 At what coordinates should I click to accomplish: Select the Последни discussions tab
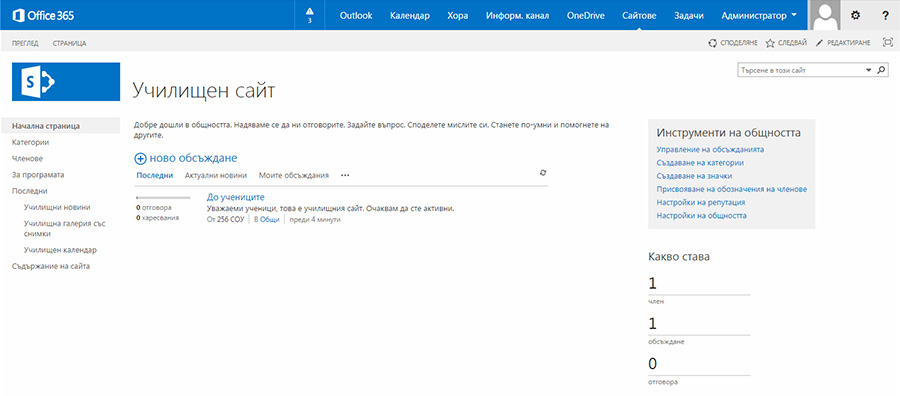pos(154,176)
